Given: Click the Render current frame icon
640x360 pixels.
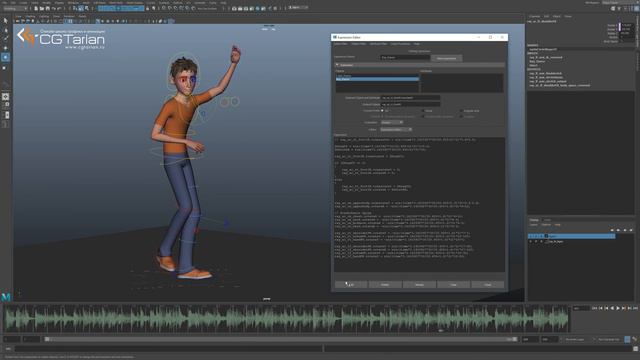Looking at the screenshot, I should coord(240,8).
